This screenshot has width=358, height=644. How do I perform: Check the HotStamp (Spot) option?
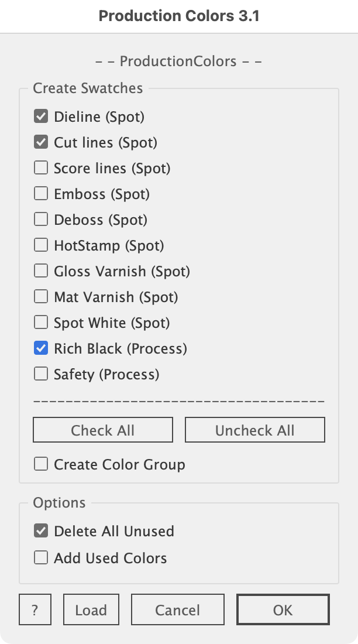click(x=41, y=245)
